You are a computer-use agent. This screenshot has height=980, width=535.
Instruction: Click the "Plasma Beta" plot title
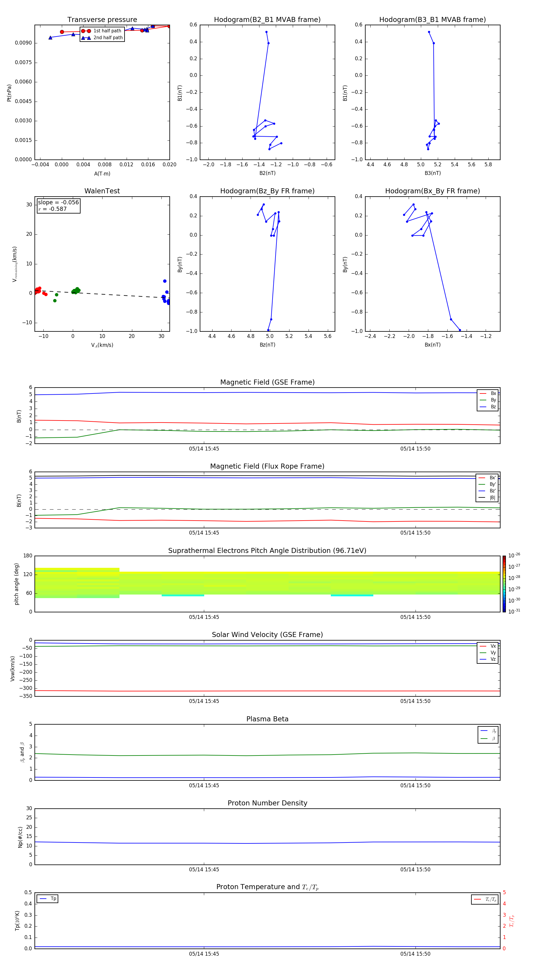tap(267, 719)
